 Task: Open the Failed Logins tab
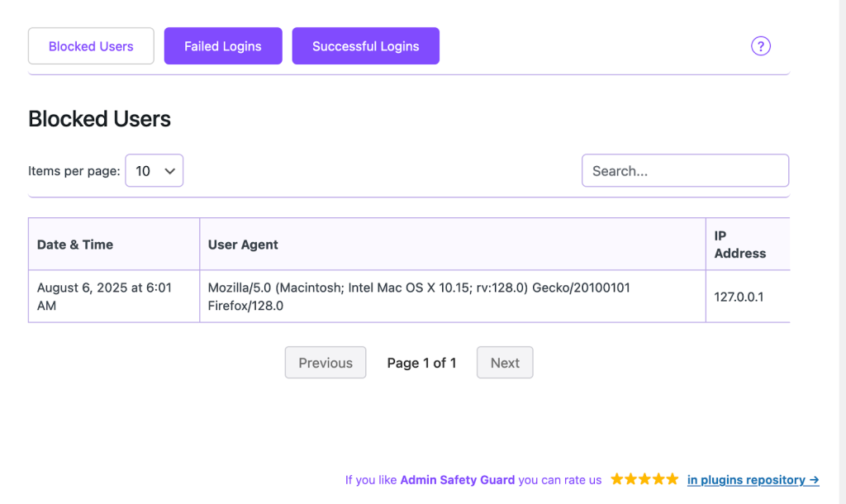pos(223,46)
